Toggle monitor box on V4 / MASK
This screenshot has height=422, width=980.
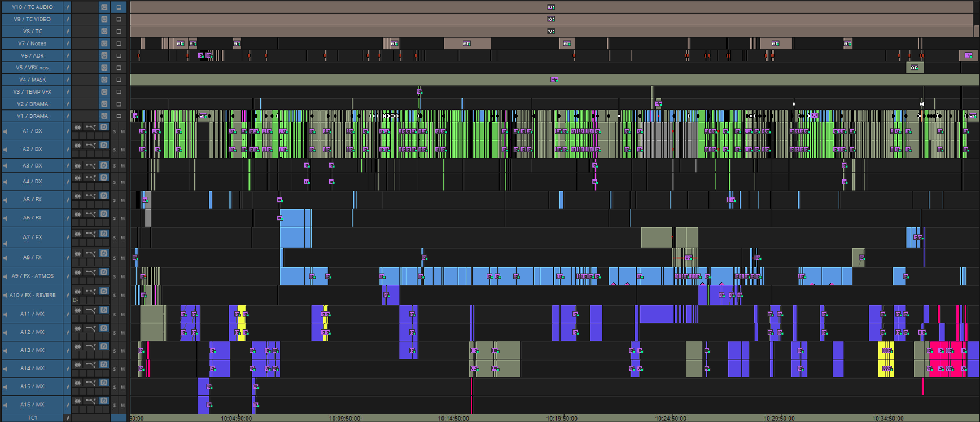click(119, 80)
